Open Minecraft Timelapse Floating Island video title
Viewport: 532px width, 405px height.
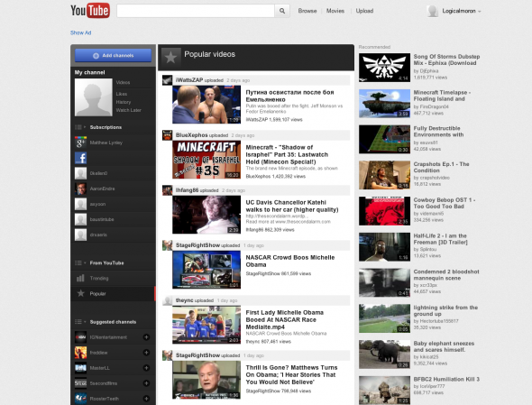[x=442, y=96]
